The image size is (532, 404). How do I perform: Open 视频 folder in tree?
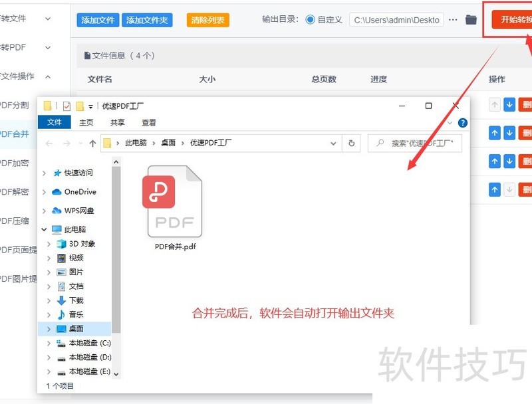(76, 258)
